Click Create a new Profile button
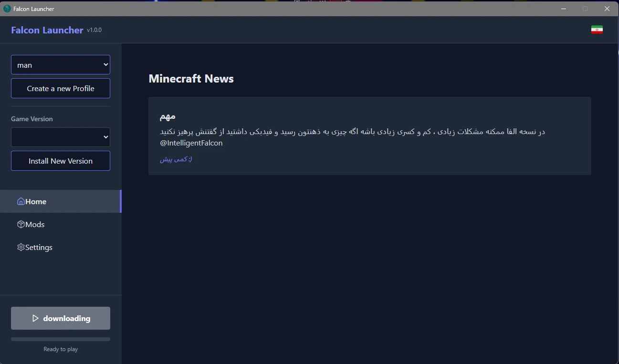Viewport: 619px width, 364px height. [60, 88]
